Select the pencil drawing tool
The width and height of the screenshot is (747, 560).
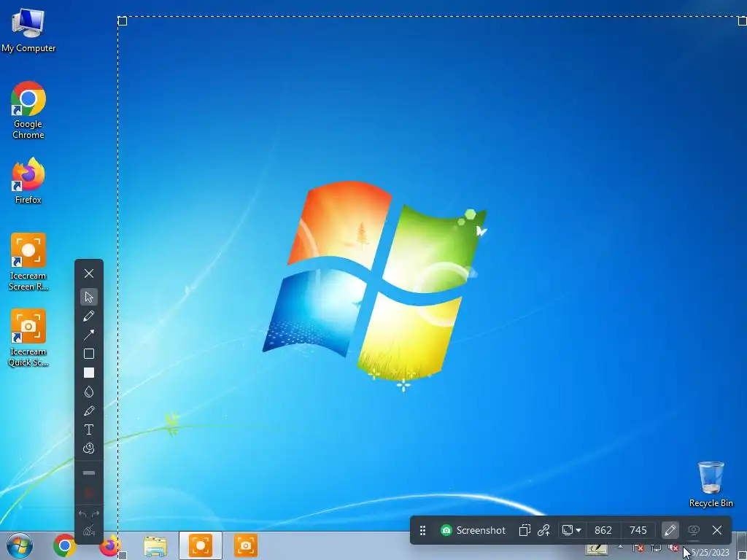88,316
